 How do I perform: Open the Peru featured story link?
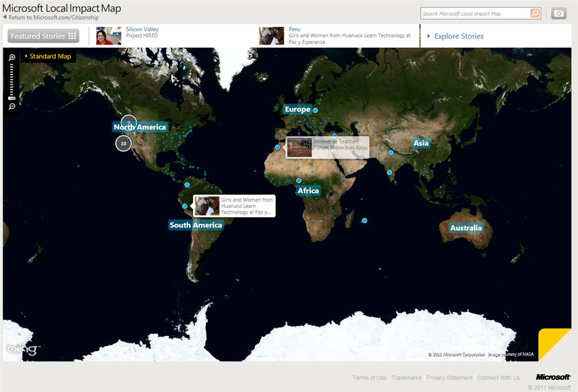294,29
